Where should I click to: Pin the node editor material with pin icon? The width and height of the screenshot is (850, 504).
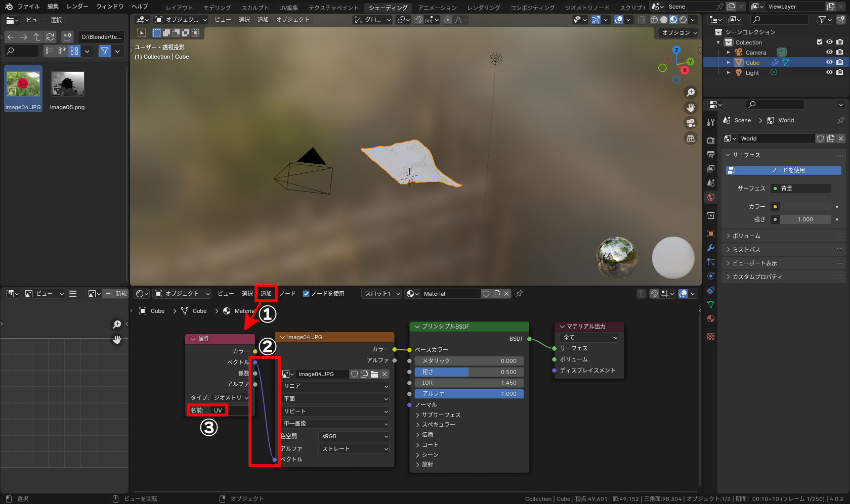coord(519,294)
